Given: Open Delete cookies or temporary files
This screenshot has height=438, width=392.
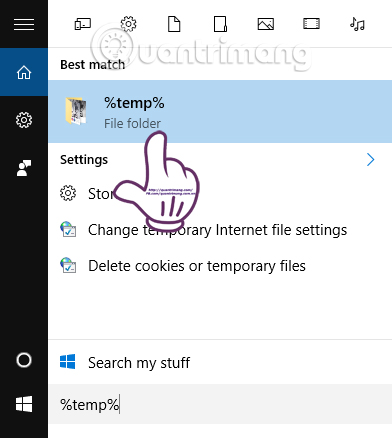Looking at the screenshot, I should (x=197, y=266).
